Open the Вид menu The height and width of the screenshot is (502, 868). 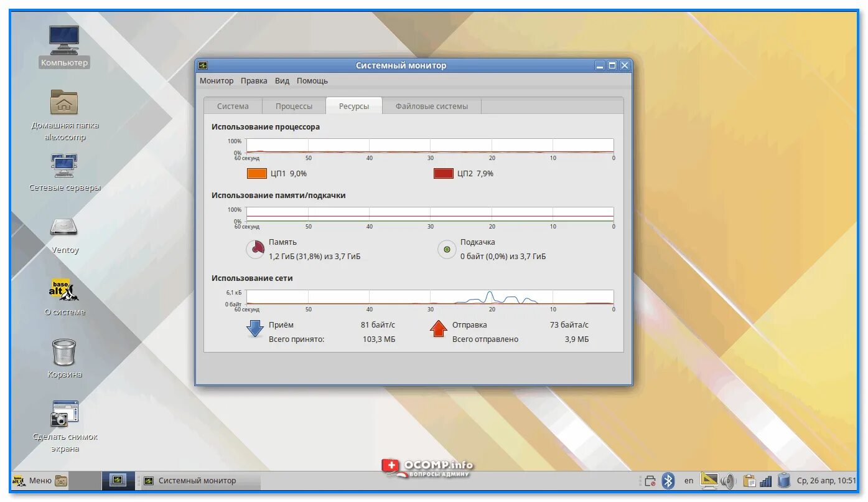(282, 81)
